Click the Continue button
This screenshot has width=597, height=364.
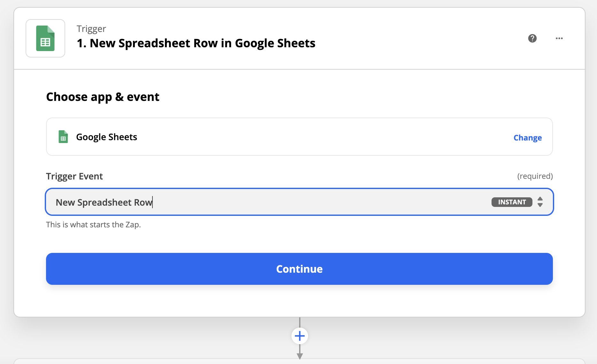click(299, 269)
